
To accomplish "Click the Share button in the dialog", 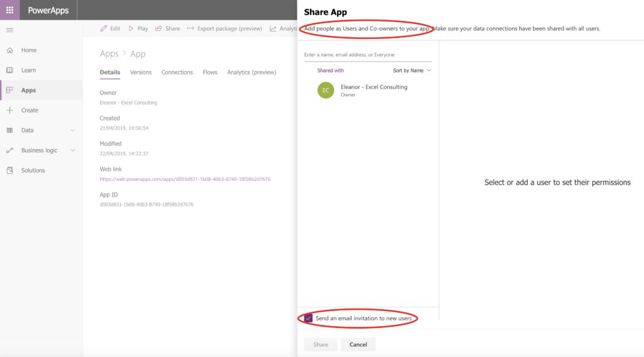I will click(x=321, y=344).
